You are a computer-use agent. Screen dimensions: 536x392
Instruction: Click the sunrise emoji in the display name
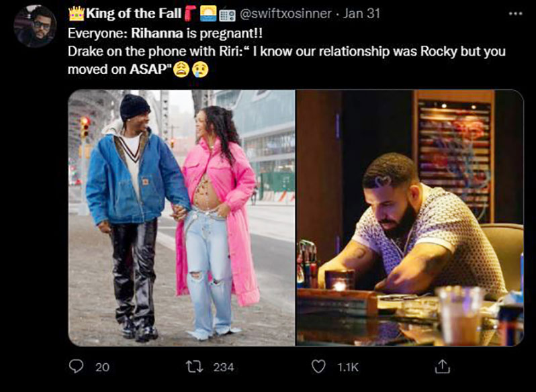click(x=208, y=13)
